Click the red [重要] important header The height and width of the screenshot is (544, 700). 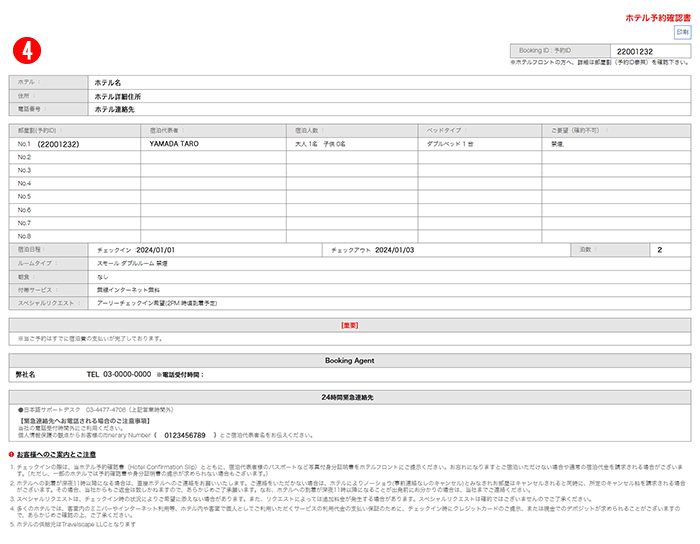(x=349, y=325)
